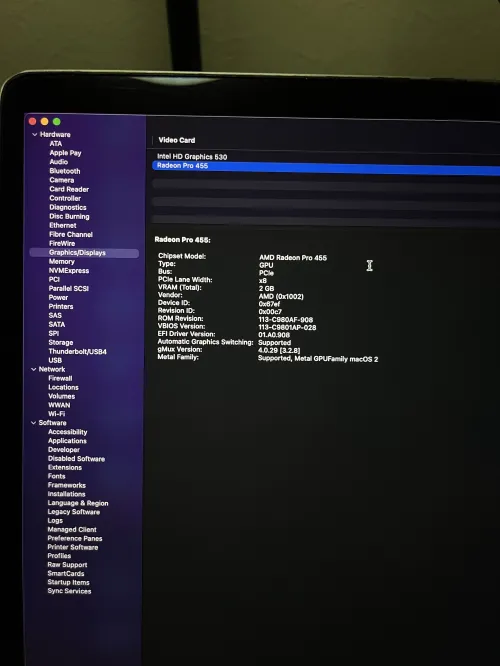Image resolution: width=500 pixels, height=666 pixels.
Task: Click the VBIOS Version value 113-C9801AP-028
Action: (x=287, y=327)
